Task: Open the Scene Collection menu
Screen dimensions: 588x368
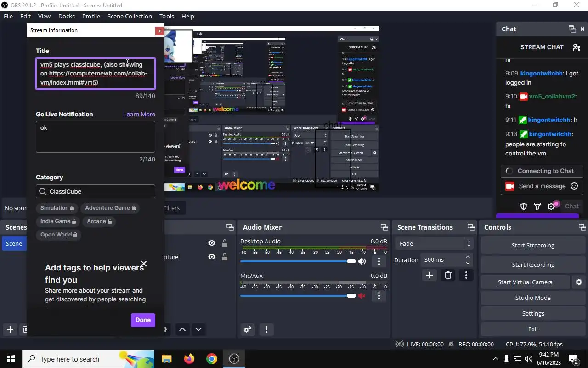Action: 130,16
